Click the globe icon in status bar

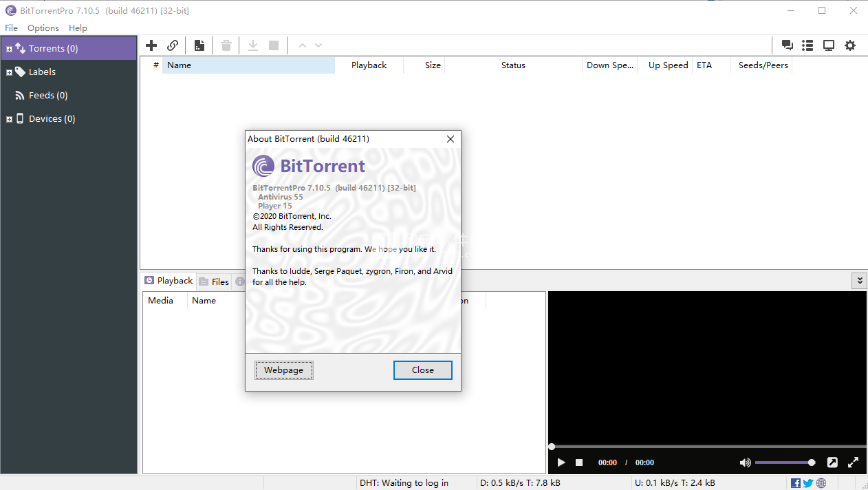coord(821,483)
